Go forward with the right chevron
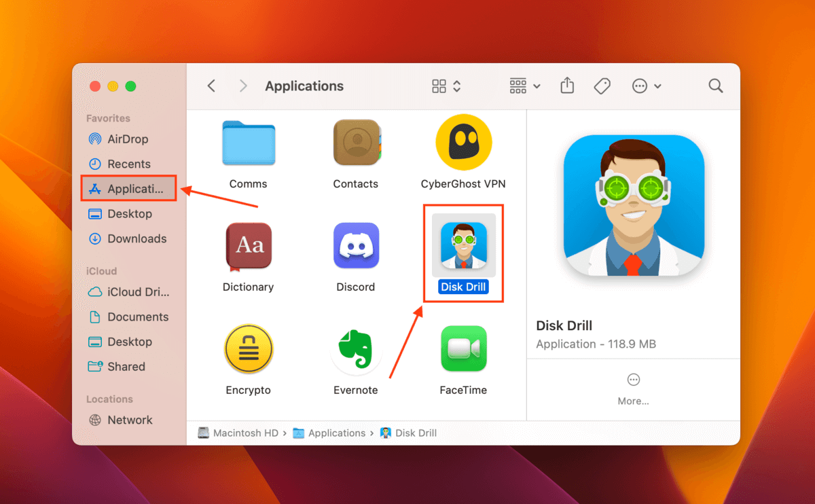Image resolution: width=815 pixels, height=504 pixels. pos(243,86)
